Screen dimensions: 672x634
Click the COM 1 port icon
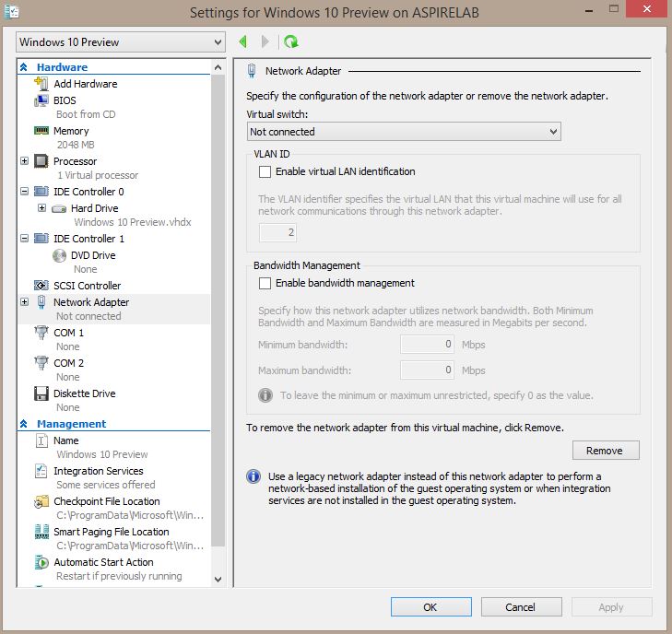[41, 333]
